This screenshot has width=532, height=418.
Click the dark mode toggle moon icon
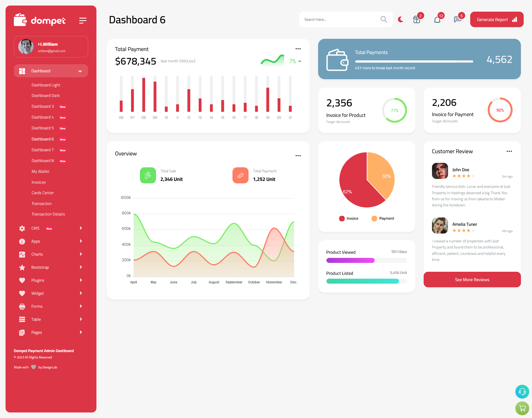[x=401, y=19]
